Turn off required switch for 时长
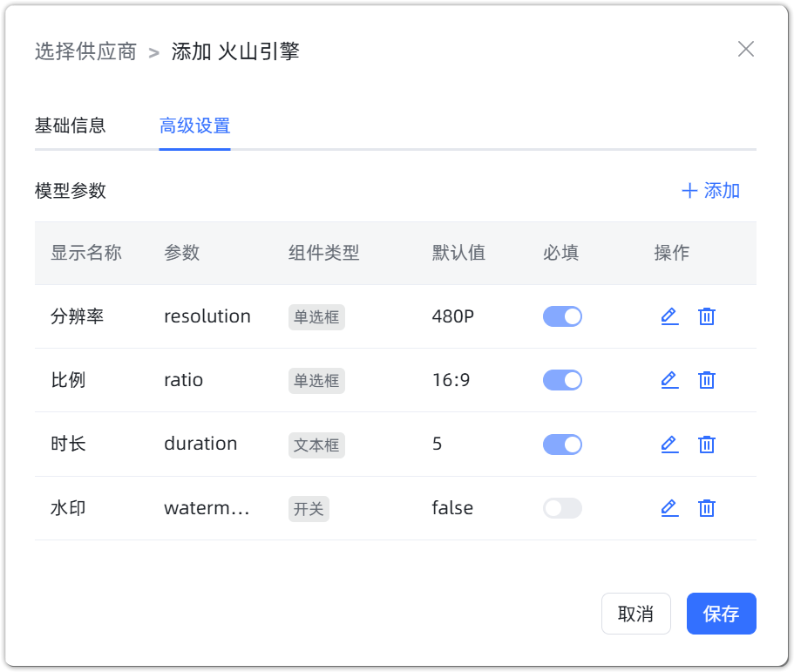Screen dimensions: 794x672 pyautogui.click(x=562, y=445)
